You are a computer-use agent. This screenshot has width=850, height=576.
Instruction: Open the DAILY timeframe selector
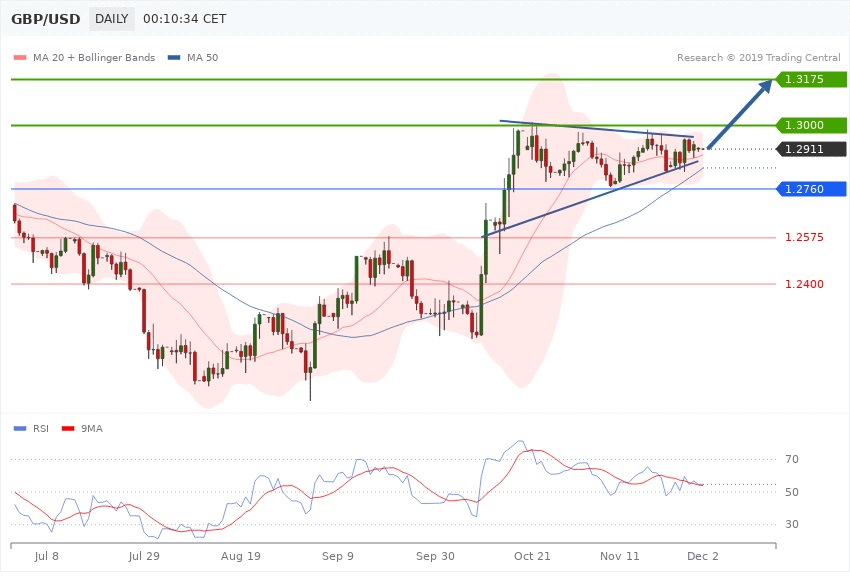pyautogui.click(x=112, y=19)
